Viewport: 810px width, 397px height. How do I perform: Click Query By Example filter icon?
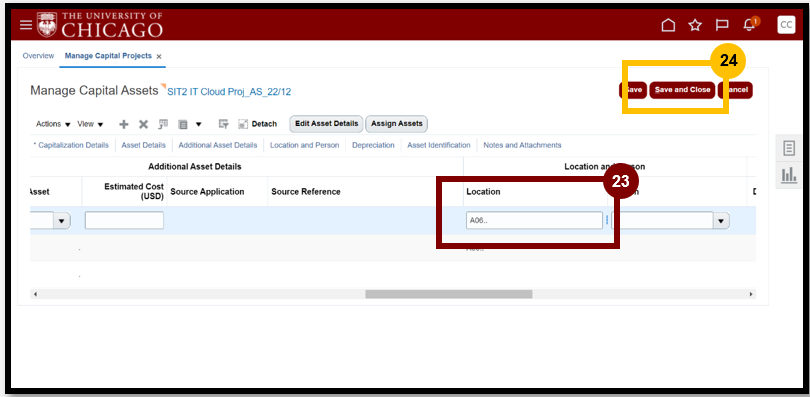(x=223, y=124)
